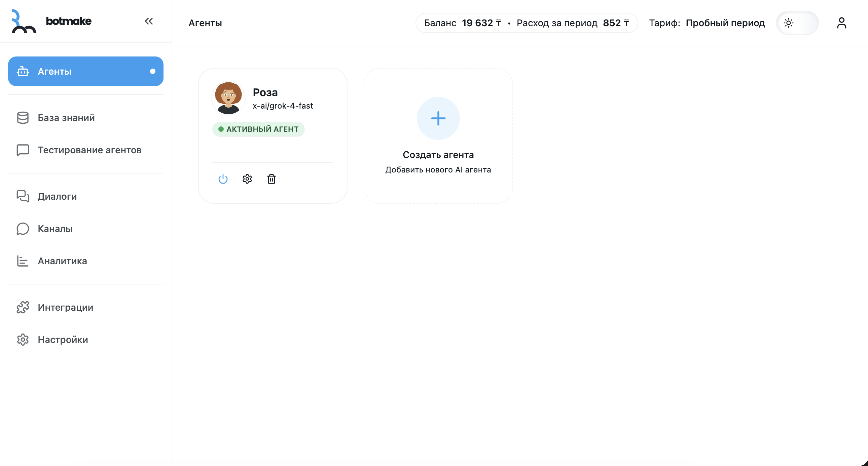868x466 pixels.
Task: Open the Каналы section
Action: pos(55,229)
